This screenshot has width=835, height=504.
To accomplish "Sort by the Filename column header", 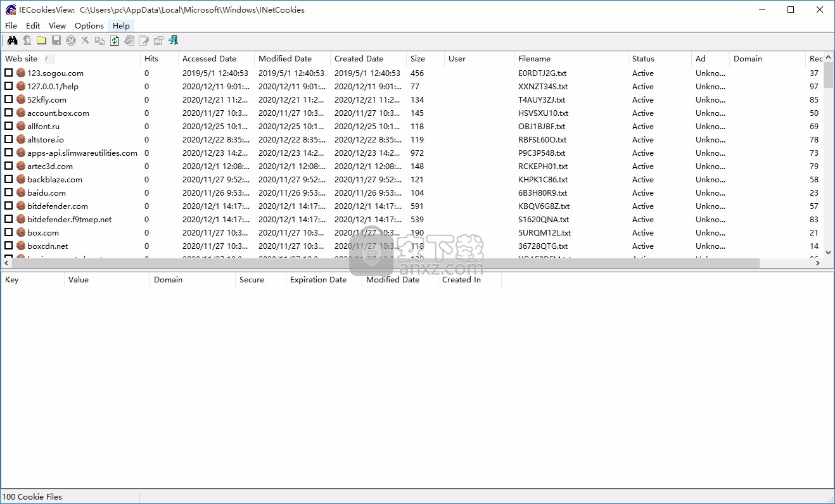I will click(571, 58).
